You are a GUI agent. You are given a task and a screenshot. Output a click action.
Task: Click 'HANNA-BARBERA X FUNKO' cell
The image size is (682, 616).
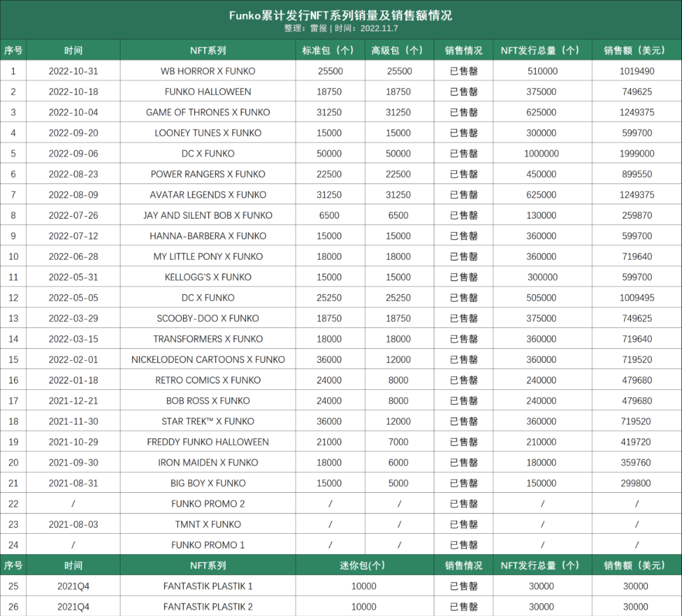pyautogui.click(x=208, y=236)
